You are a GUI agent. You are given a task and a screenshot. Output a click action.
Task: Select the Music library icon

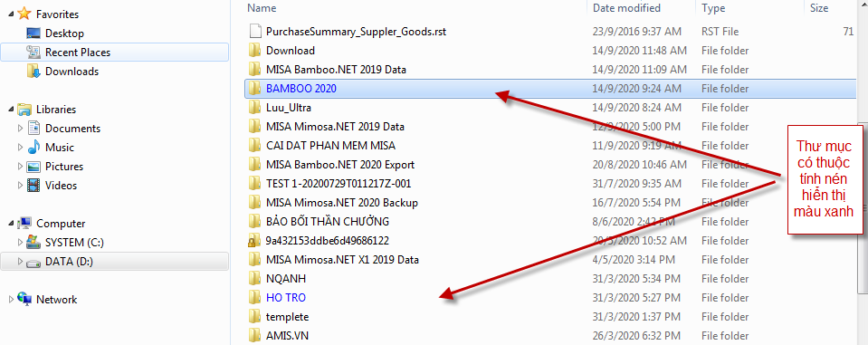tap(33, 148)
